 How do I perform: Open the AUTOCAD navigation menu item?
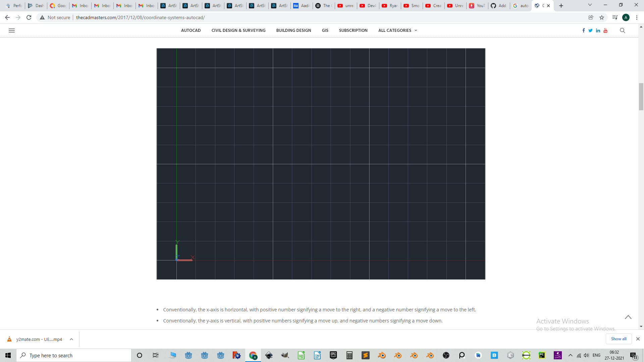tap(191, 30)
